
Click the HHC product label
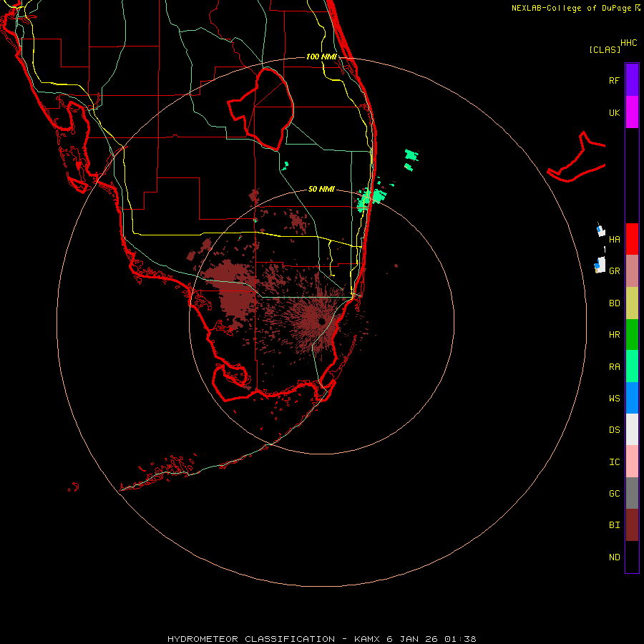[x=628, y=43]
